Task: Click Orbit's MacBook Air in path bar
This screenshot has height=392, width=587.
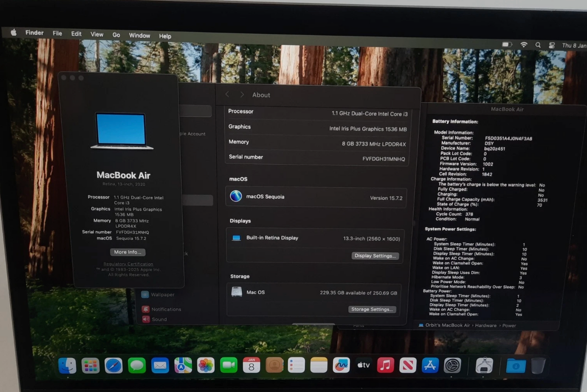Action: (447, 325)
